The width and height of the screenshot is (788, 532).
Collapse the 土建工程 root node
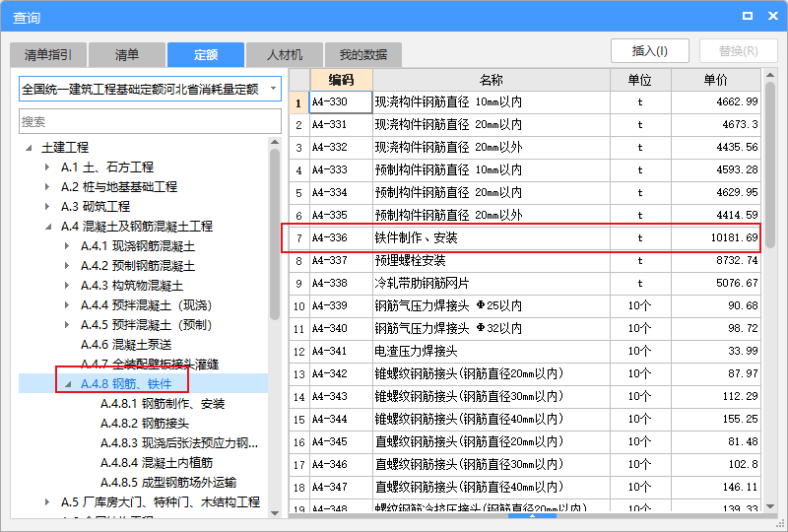[x=29, y=148]
